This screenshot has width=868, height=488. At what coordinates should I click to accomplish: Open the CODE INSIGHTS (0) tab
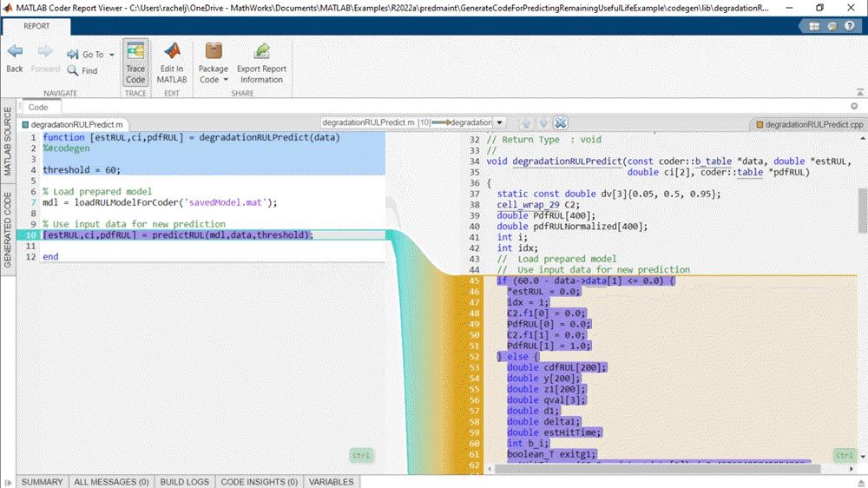tap(260, 481)
